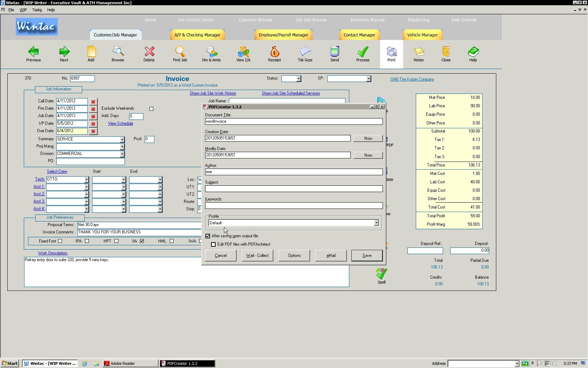
Task: Click the Process checkmark icon
Action: click(x=363, y=54)
